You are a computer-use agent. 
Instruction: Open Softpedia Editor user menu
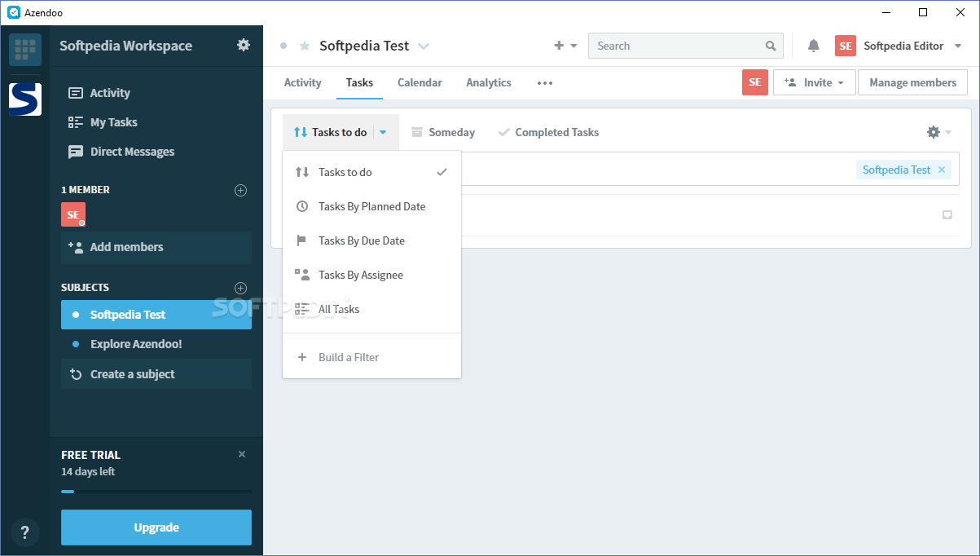(914, 46)
